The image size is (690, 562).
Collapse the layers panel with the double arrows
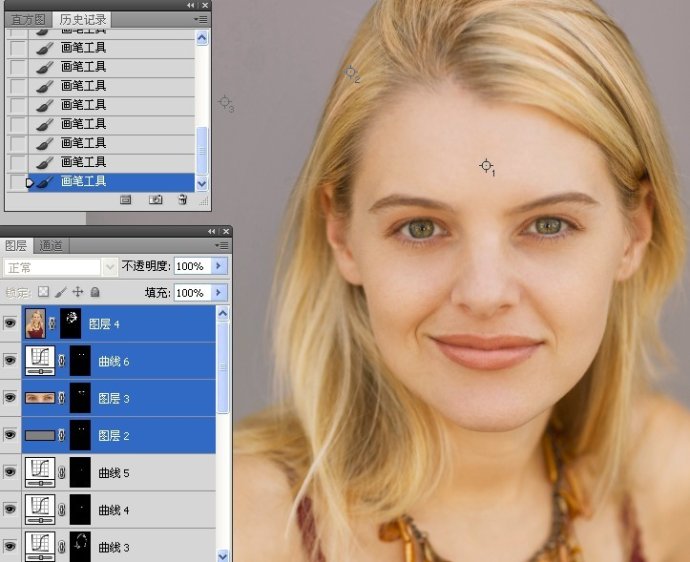[212, 231]
